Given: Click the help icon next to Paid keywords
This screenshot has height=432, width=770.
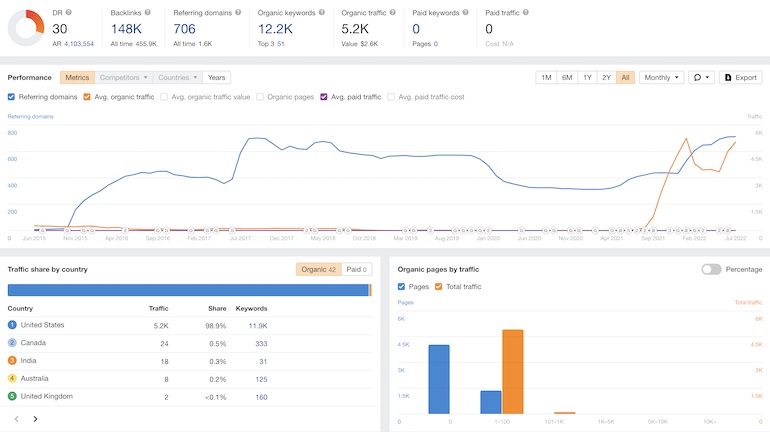Looking at the screenshot, I should (x=466, y=12).
